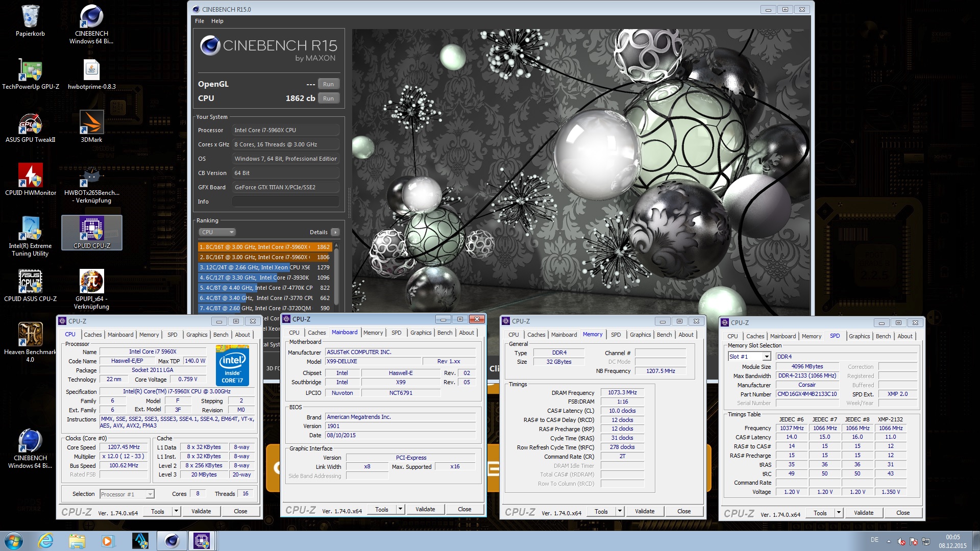Select CPUID CPU-Z desktop icon
This screenshot has height=551, width=980.
(91, 233)
